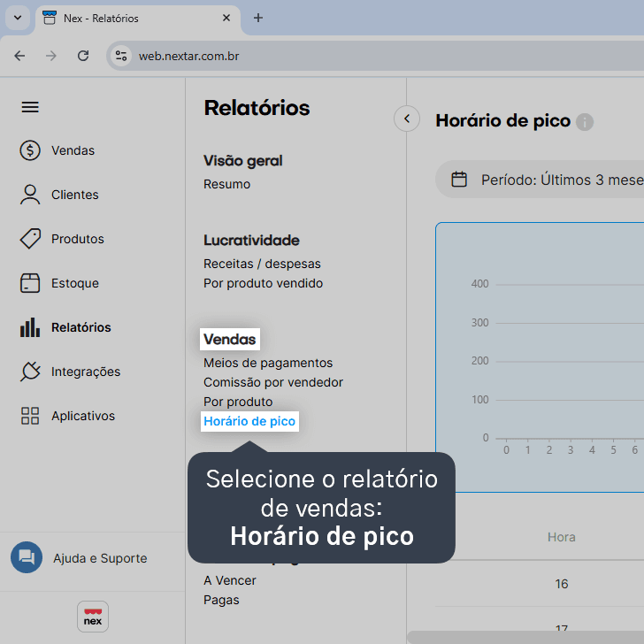This screenshot has height=644, width=644.
Task: Click the nex logo button
Action: (93, 617)
